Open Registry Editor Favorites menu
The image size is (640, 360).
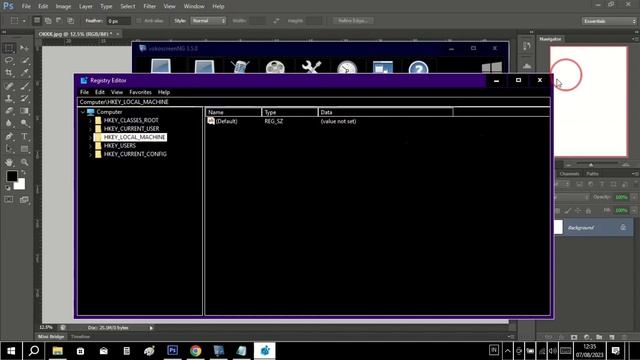pos(140,92)
